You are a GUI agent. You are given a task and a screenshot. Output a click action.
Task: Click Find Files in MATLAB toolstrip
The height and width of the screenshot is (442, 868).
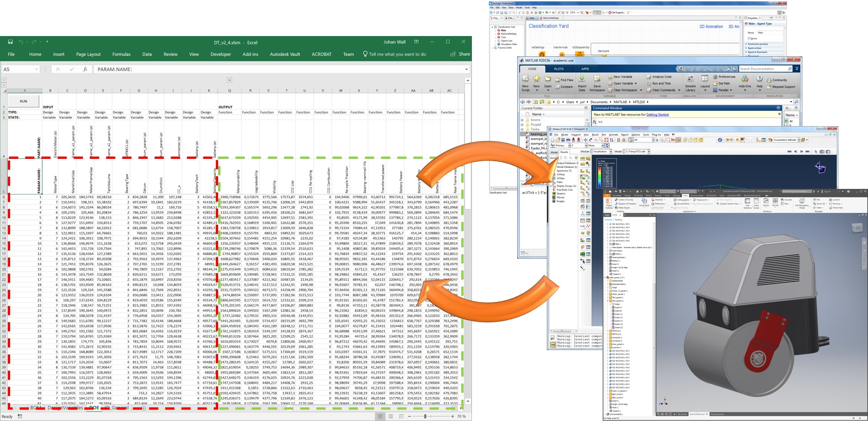(x=564, y=80)
